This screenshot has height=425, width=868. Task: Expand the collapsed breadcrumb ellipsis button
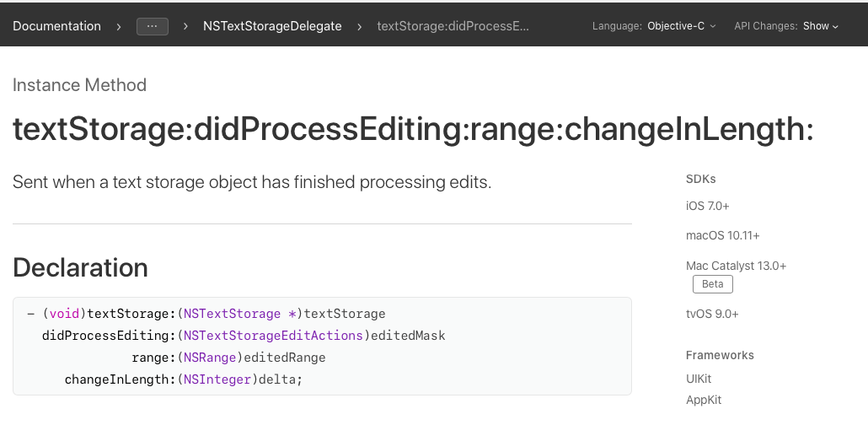tap(152, 26)
